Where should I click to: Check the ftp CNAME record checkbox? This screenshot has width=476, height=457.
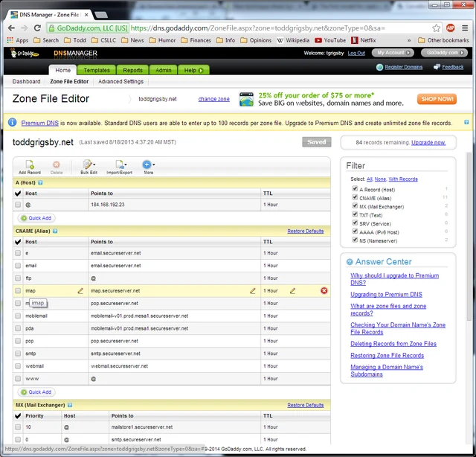(x=18, y=278)
